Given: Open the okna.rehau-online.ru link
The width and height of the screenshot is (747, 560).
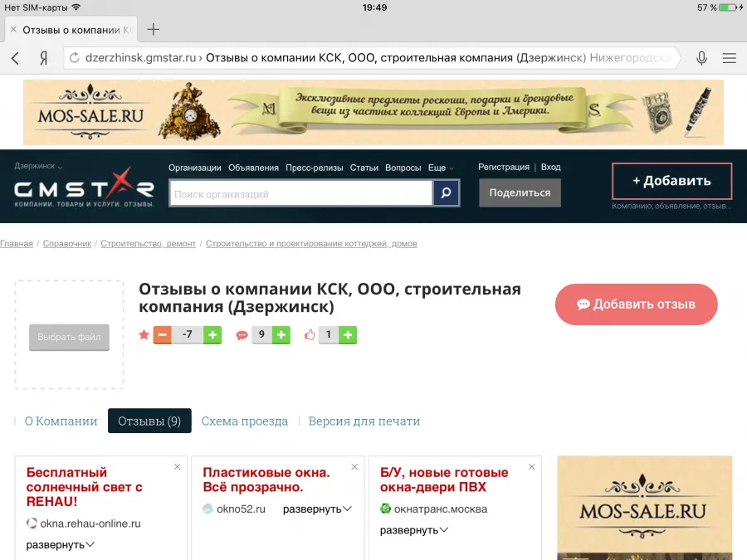Looking at the screenshot, I should point(90,523).
